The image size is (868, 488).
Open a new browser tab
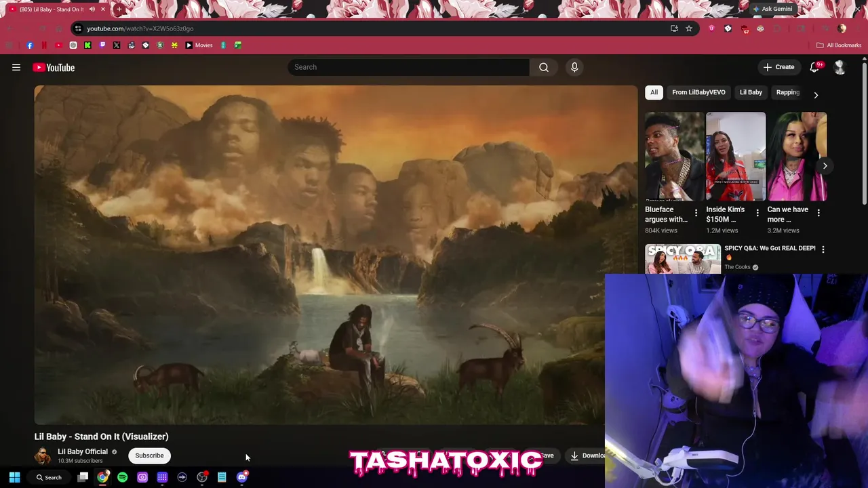tap(119, 9)
